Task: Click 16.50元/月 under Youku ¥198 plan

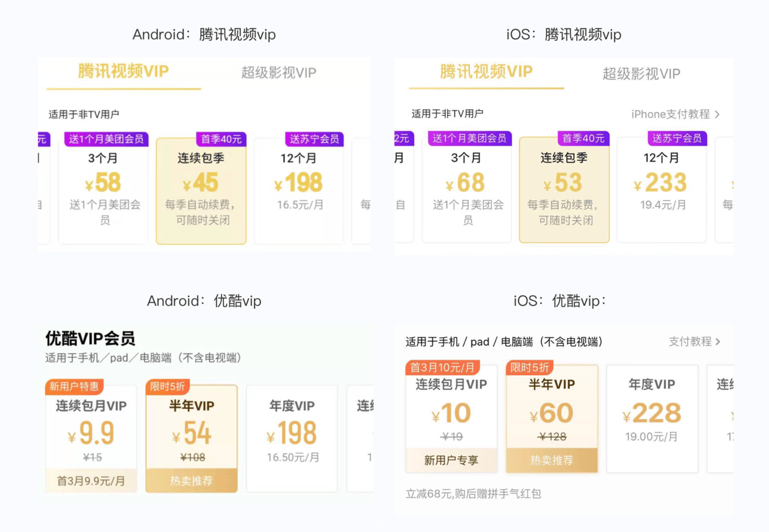Action: (293, 457)
